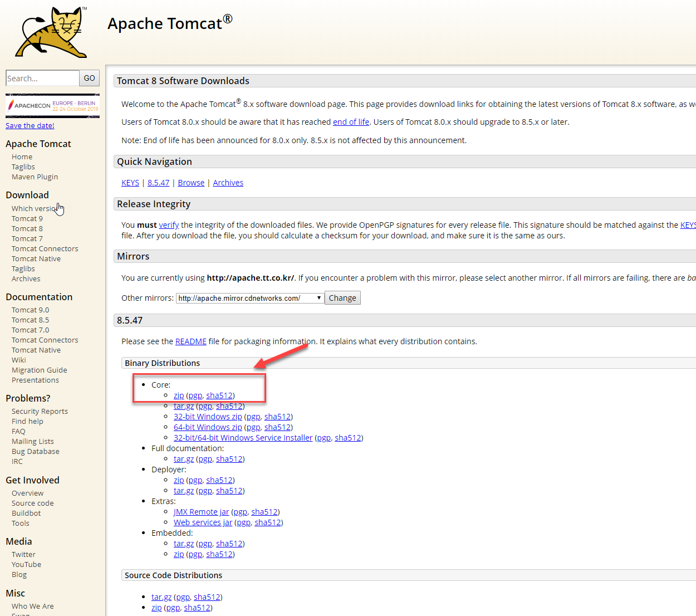Screen dimensions: 696x616
Task: Open the IRC sidebar link
Action: pyautogui.click(x=17, y=462)
